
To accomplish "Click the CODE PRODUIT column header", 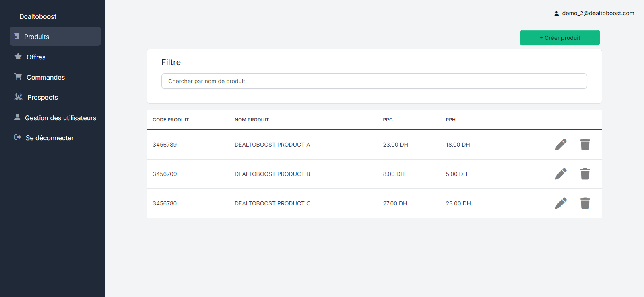I will tap(171, 120).
